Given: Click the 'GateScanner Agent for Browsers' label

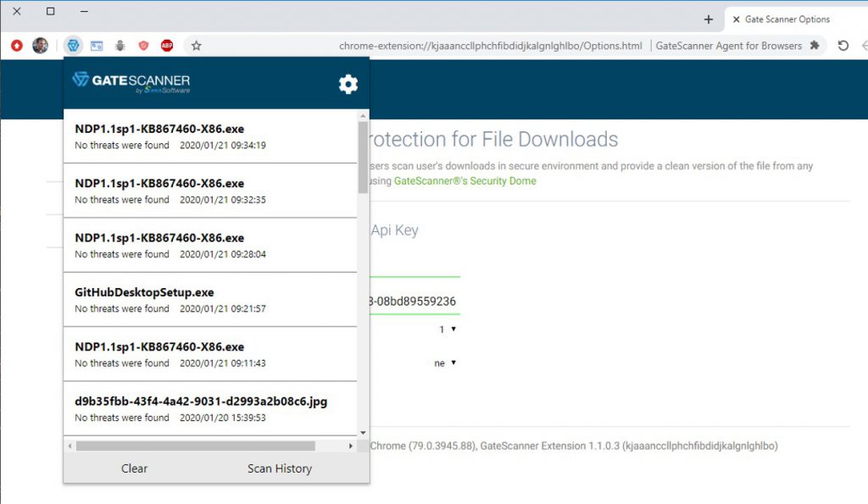Looking at the screenshot, I should 728,46.
